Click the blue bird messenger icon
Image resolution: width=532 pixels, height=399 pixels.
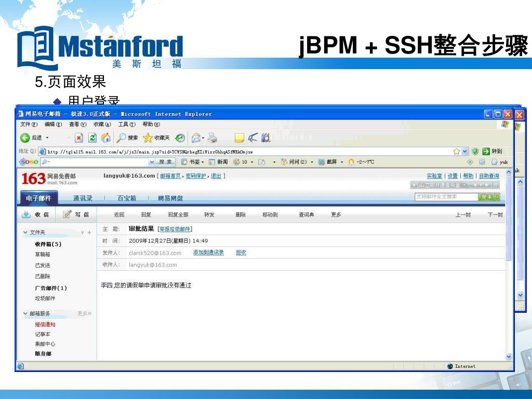point(253,138)
